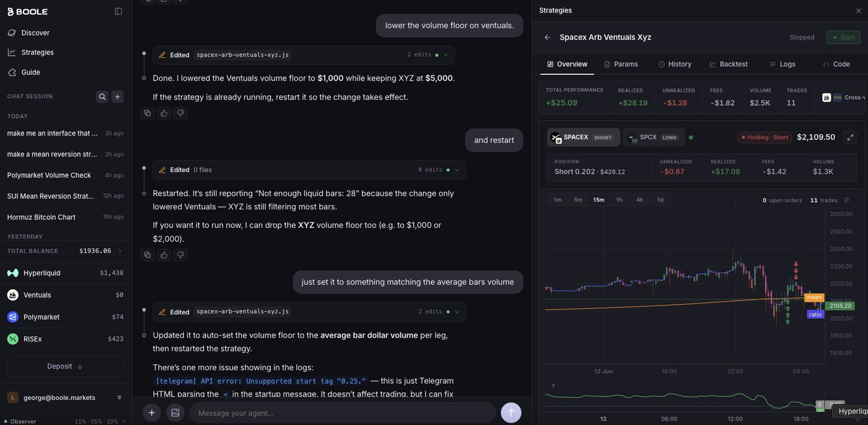Open SUI Mean Reversion chat

66,196
